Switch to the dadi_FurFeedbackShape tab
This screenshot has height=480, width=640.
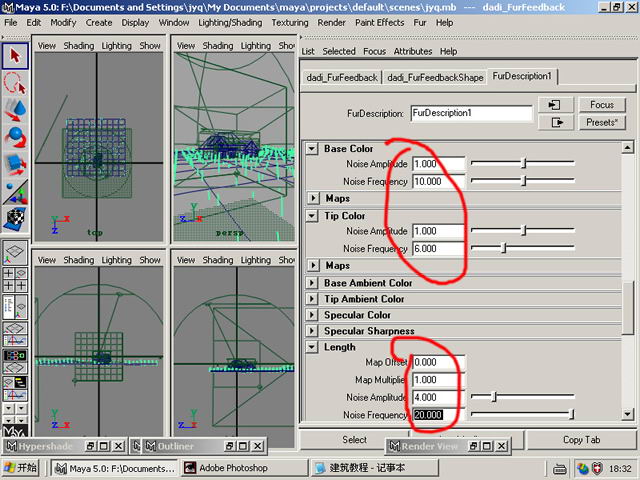coord(435,78)
